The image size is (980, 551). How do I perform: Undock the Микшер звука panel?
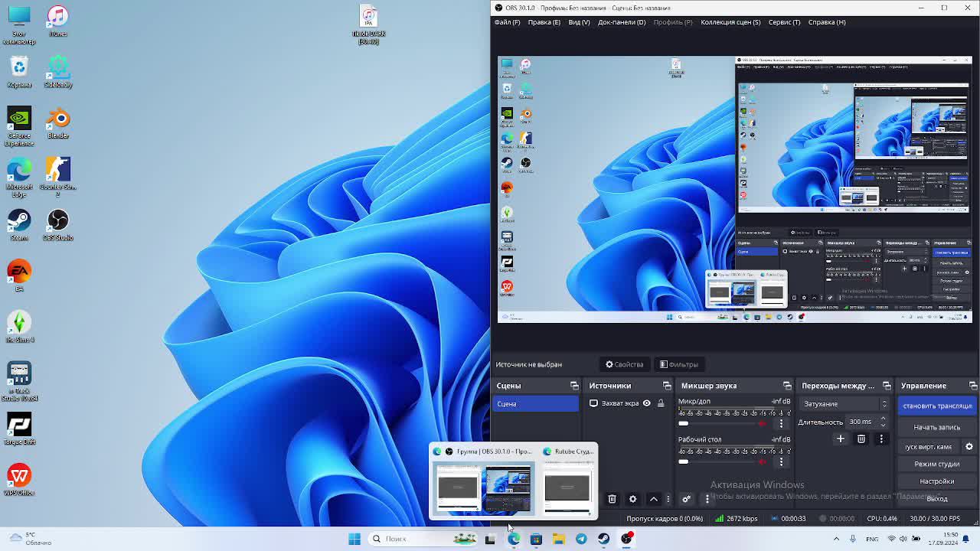[787, 386]
